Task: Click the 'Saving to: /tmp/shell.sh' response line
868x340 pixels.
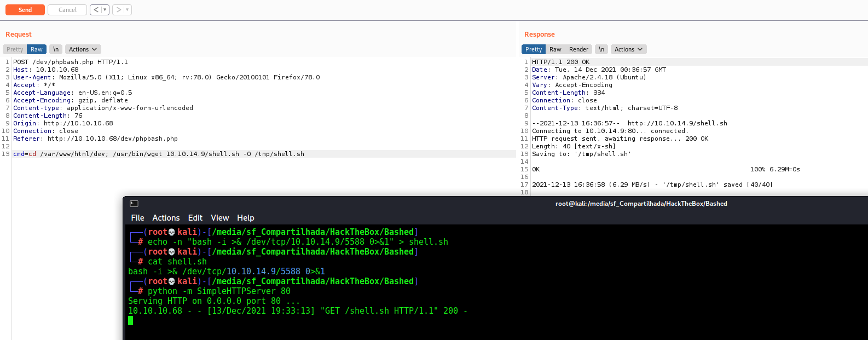Action: point(581,154)
